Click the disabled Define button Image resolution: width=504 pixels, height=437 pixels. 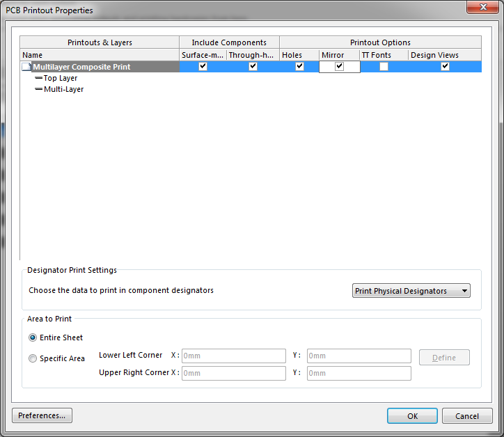[444, 358]
